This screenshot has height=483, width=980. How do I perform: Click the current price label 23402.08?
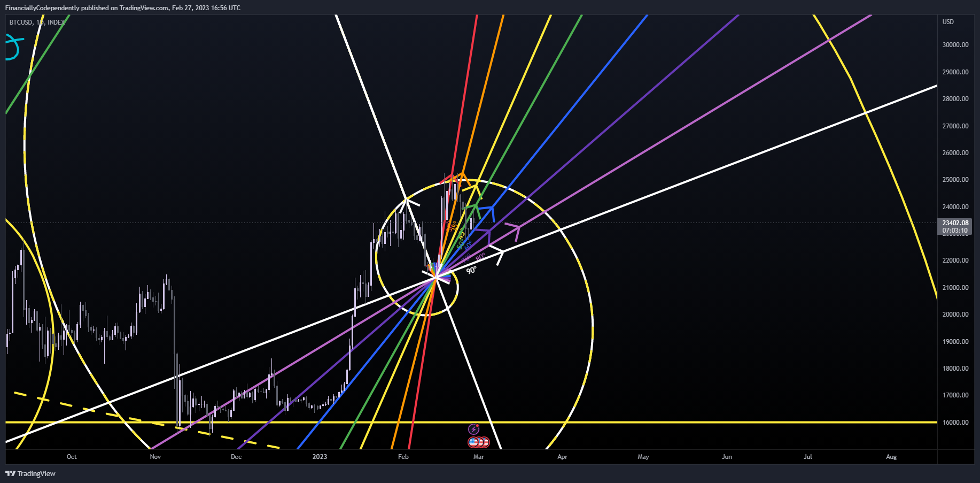955,223
